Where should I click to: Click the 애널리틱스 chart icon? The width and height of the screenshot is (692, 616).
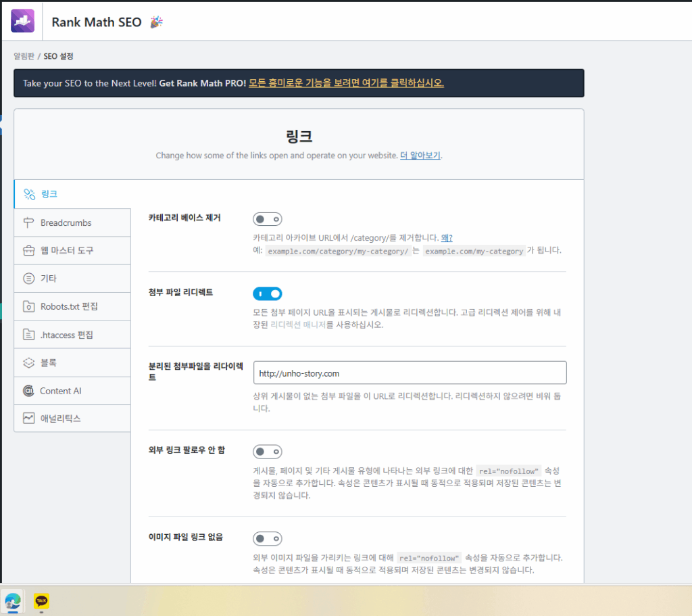point(28,418)
